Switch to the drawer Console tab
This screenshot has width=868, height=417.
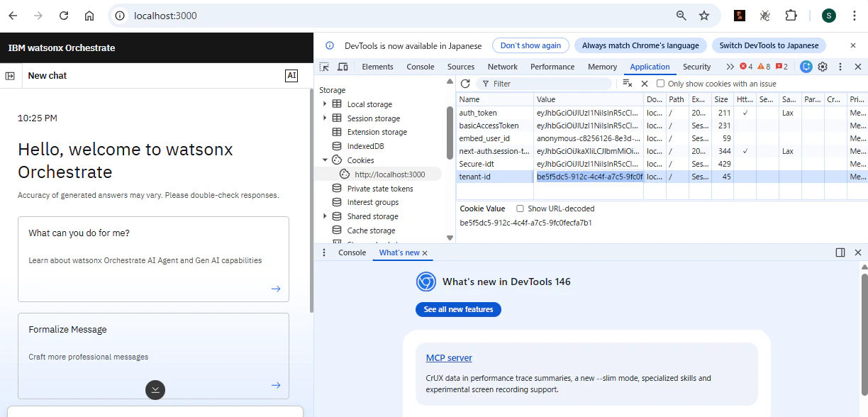352,252
